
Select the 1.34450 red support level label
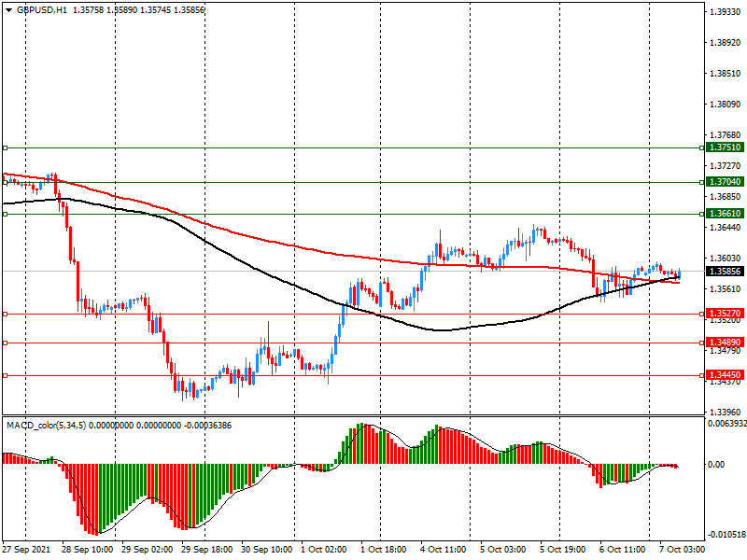(x=725, y=375)
